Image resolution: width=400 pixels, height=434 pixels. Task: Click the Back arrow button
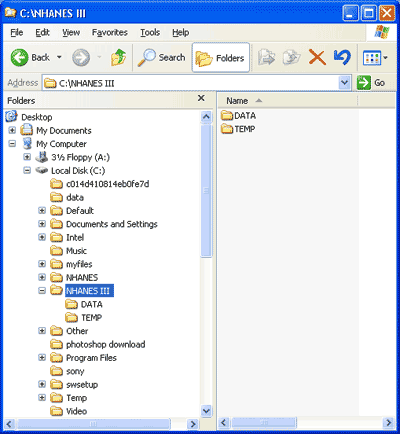[x=19, y=58]
